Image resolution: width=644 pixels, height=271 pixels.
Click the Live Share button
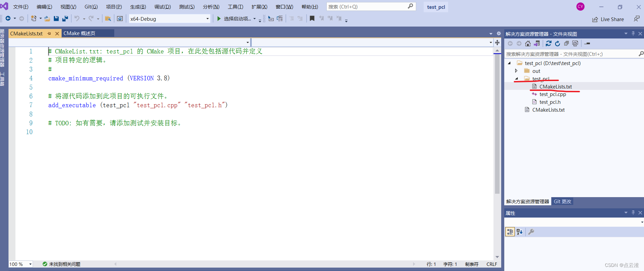click(608, 19)
